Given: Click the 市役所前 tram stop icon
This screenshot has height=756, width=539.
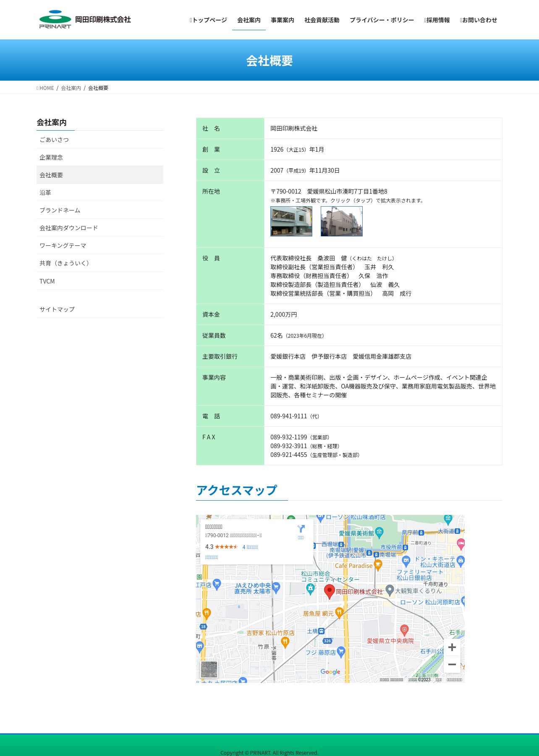Looking at the screenshot, I should tap(406, 547).
